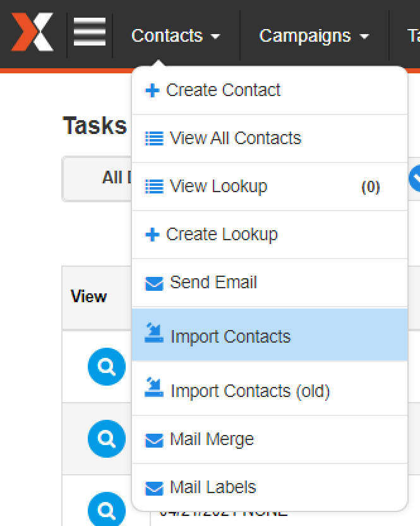Viewport: 420px width, 526px height.
Task: Choose Create Lookup from the menu
Action: pos(270,235)
